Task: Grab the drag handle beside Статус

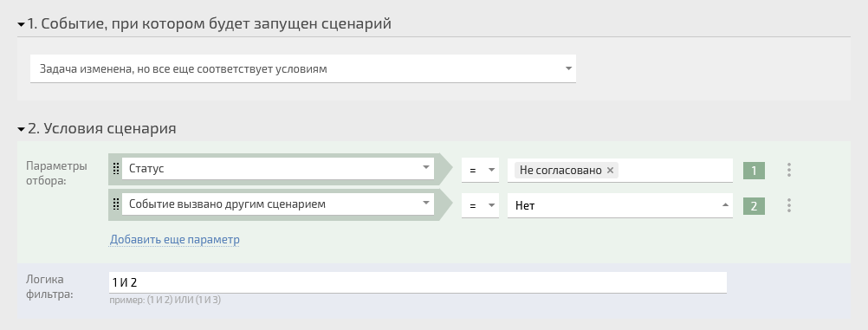Action: click(x=116, y=169)
